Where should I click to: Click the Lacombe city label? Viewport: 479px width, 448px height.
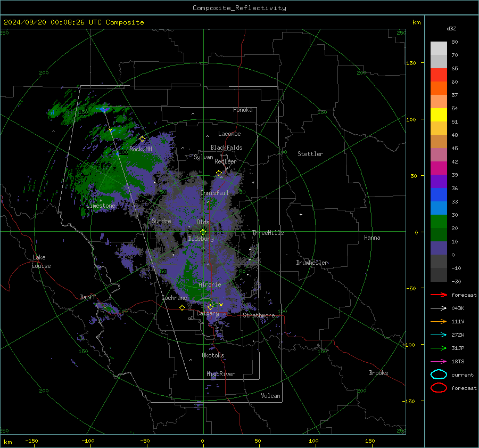[x=229, y=134]
